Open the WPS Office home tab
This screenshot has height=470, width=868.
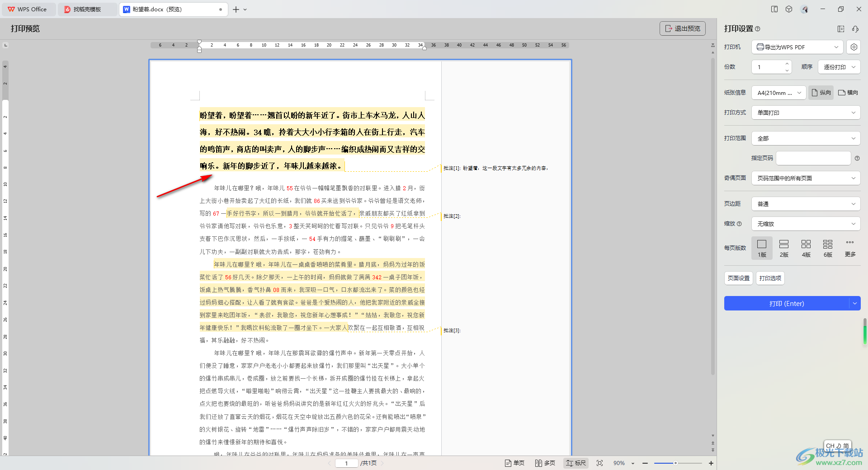coord(28,9)
